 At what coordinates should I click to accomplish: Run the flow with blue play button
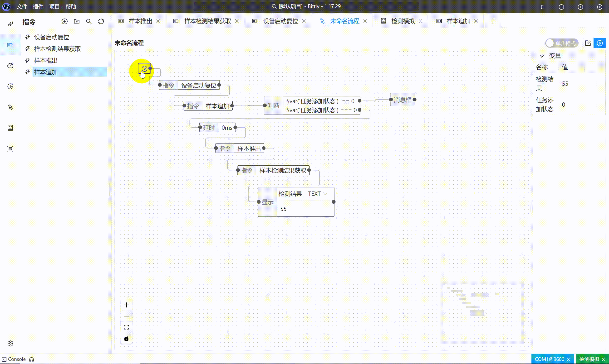coord(600,43)
